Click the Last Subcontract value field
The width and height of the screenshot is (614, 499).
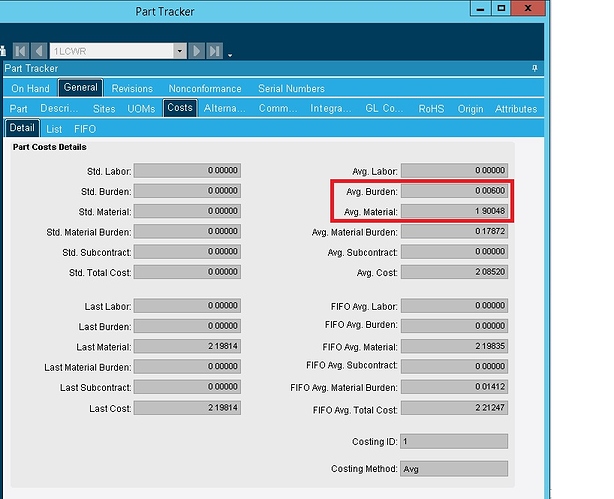click(187, 387)
